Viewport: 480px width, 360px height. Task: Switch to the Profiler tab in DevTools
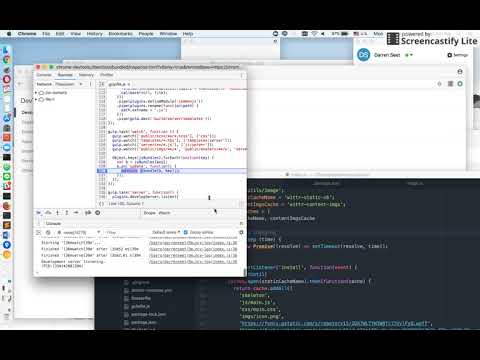(x=107, y=75)
